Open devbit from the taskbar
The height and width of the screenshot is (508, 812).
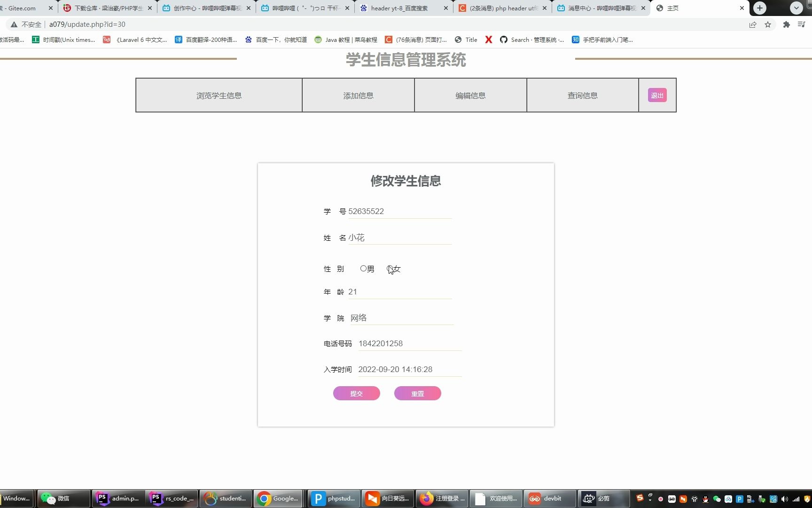(x=550, y=499)
